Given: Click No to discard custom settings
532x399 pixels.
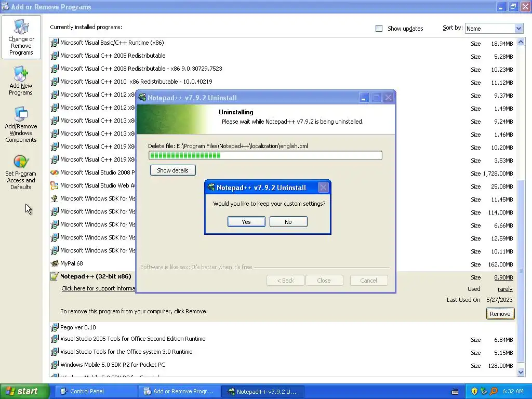Looking at the screenshot, I should pyautogui.click(x=288, y=221).
